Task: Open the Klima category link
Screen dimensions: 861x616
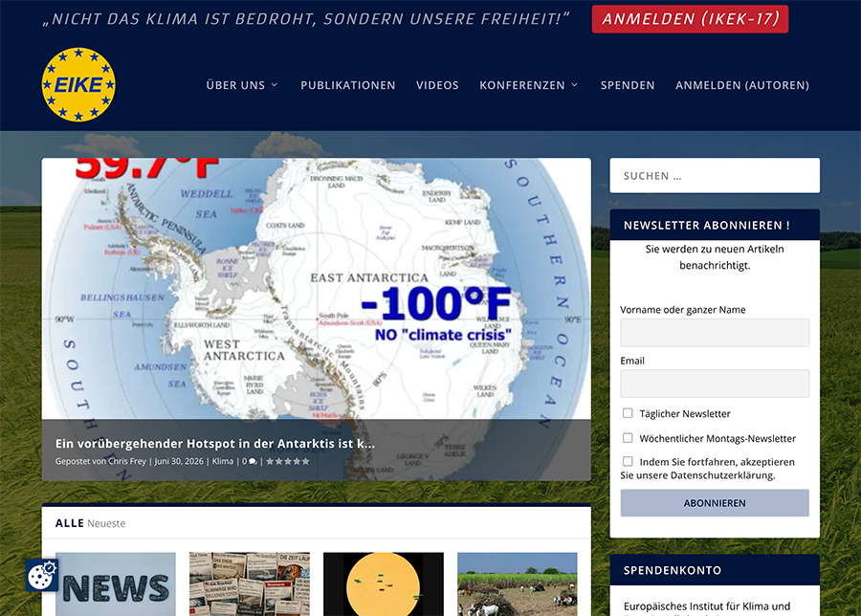Action: (223, 462)
